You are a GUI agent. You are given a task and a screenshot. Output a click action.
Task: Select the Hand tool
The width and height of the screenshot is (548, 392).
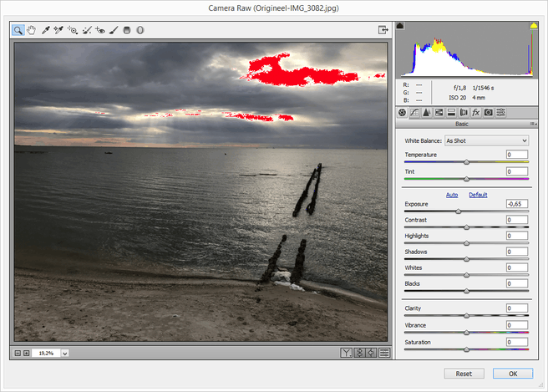(32, 30)
